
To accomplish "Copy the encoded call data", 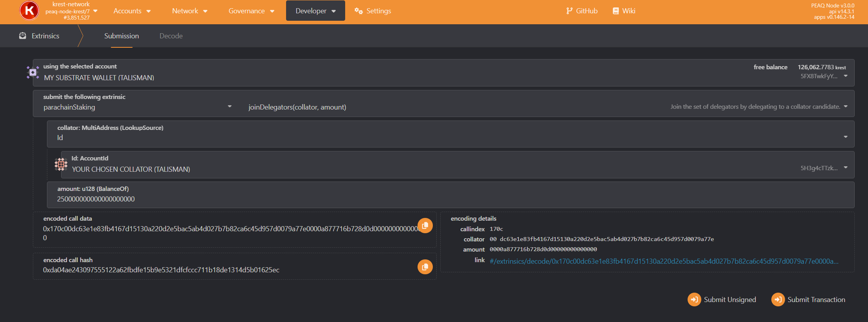I will point(425,225).
